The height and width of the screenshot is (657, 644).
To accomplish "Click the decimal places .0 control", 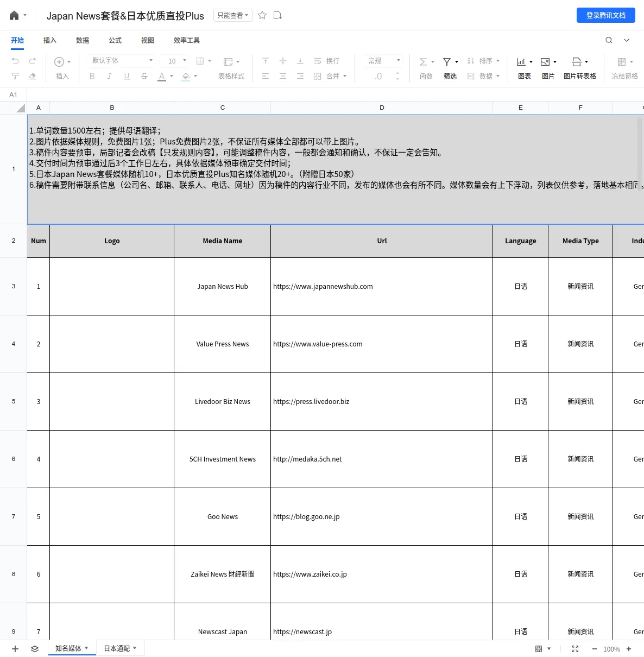I will 378,77.
